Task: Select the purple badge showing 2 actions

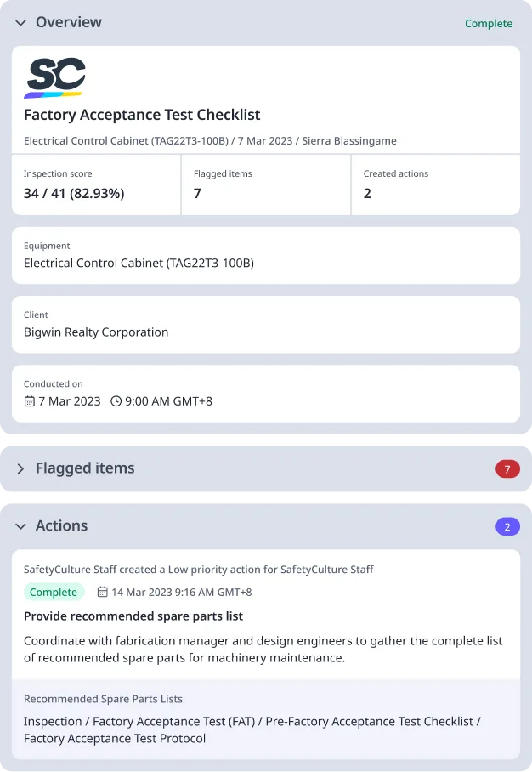Action: (x=507, y=525)
